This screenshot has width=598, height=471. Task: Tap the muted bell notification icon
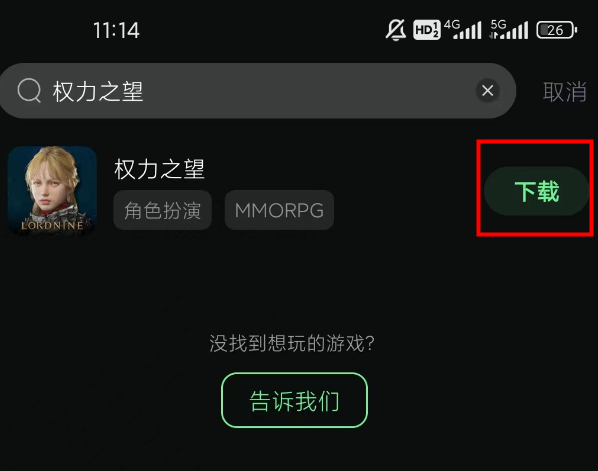(x=396, y=30)
